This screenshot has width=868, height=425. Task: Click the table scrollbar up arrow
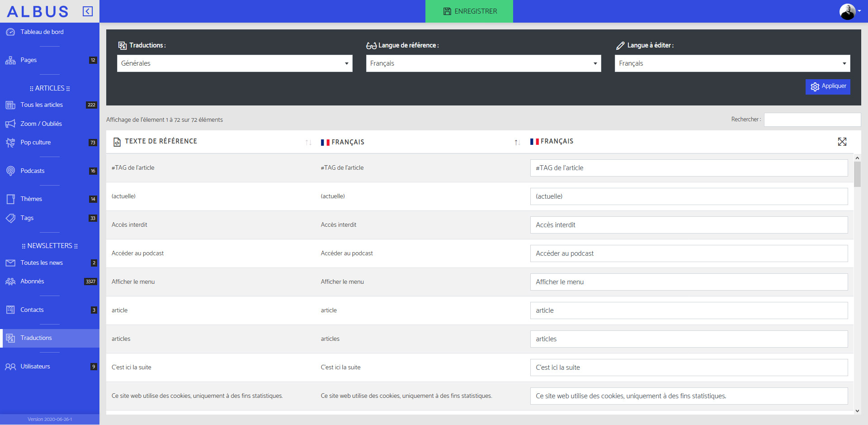(857, 158)
